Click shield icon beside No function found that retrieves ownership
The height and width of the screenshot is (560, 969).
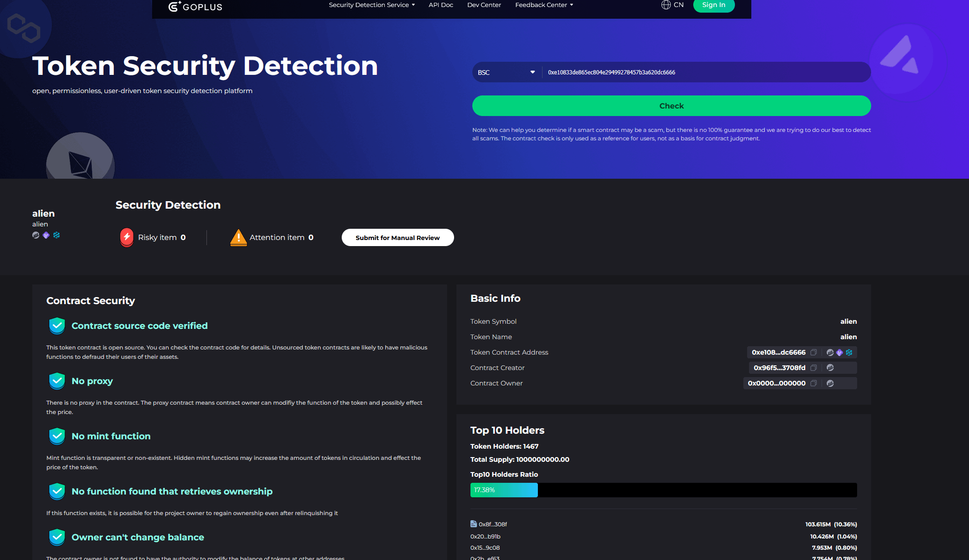[57, 491]
